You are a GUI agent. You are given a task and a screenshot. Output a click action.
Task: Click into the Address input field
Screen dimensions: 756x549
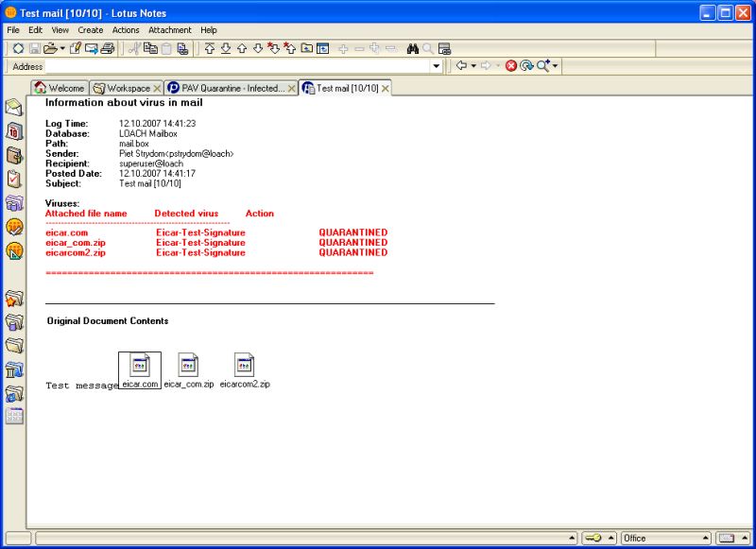point(237,66)
